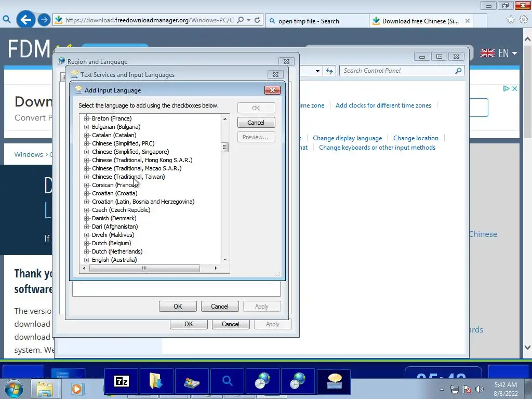The width and height of the screenshot is (532, 399).
Task: Open Change location link
Action: point(416,138)
